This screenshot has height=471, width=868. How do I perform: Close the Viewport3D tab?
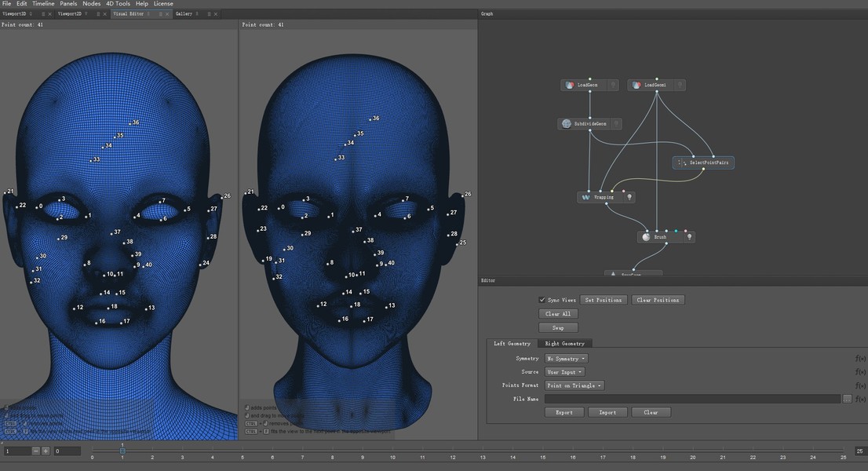click(49, 14)
